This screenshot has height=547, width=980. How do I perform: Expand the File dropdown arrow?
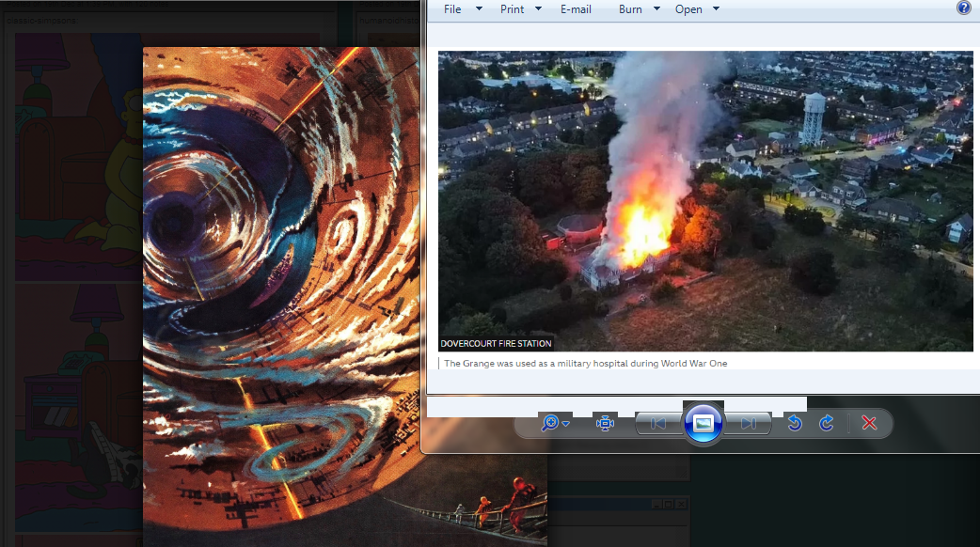479,8
